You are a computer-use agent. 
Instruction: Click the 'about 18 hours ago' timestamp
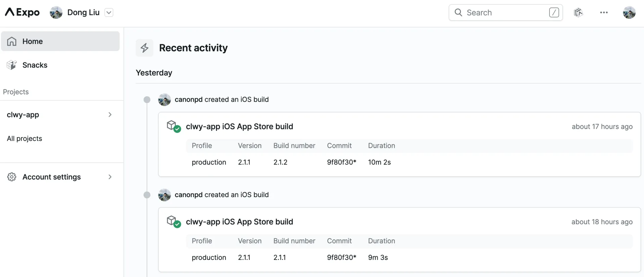[x=602, y=222]
